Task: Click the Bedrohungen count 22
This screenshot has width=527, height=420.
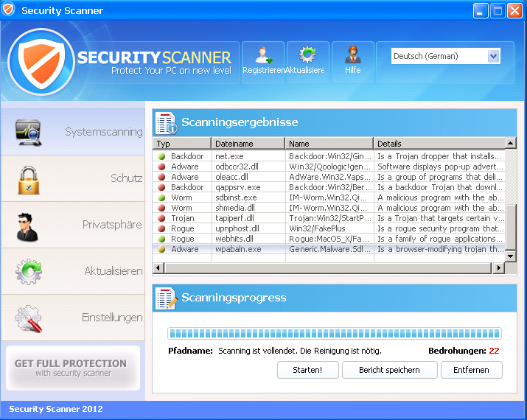Action: tap(494, 351)
